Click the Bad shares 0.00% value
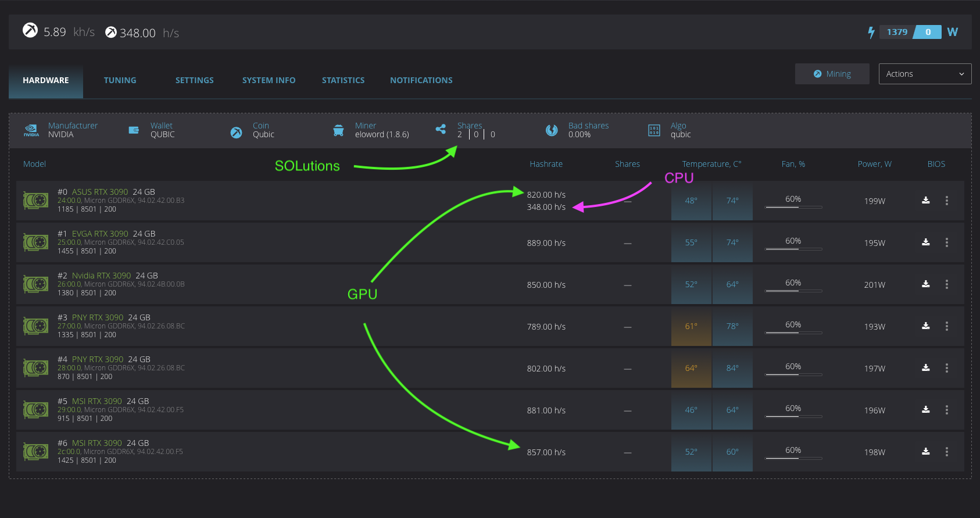Viewport: 980px width, 518px height. [580, 134]
